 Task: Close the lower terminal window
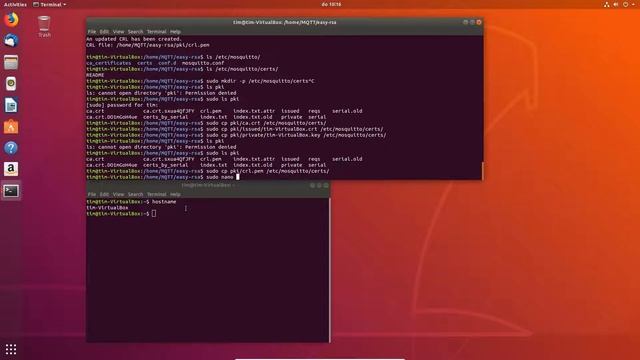pyautogui.click(x=326, y=185)
